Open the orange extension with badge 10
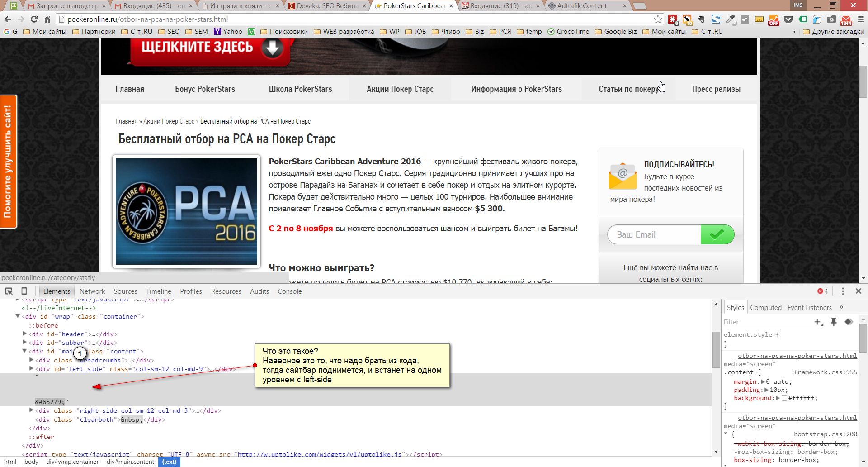Image resolution: width=868 pixels, height=467 pixels. tap(687, 20)
